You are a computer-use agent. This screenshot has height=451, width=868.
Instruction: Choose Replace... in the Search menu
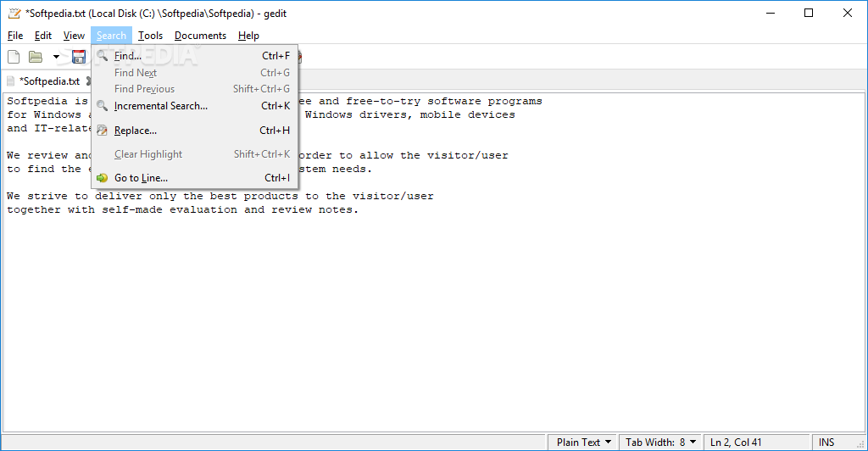(195, 131)
